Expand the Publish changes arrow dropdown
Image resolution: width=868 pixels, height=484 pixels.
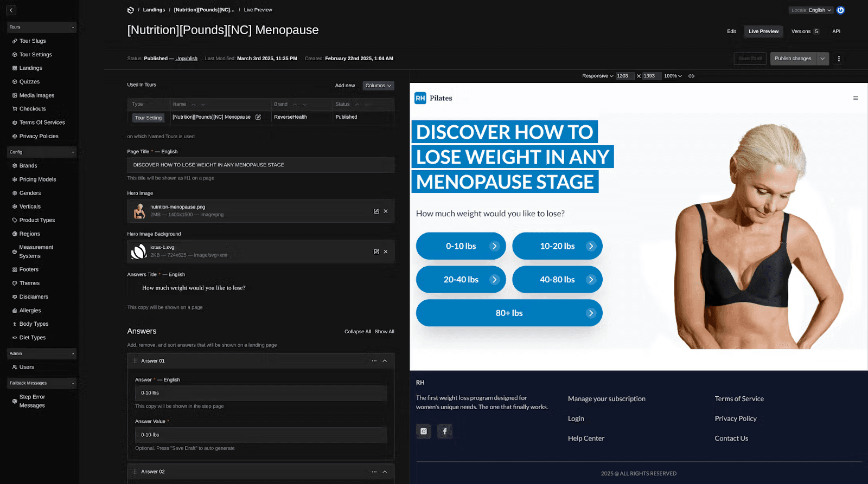click(x=822, y=59)
